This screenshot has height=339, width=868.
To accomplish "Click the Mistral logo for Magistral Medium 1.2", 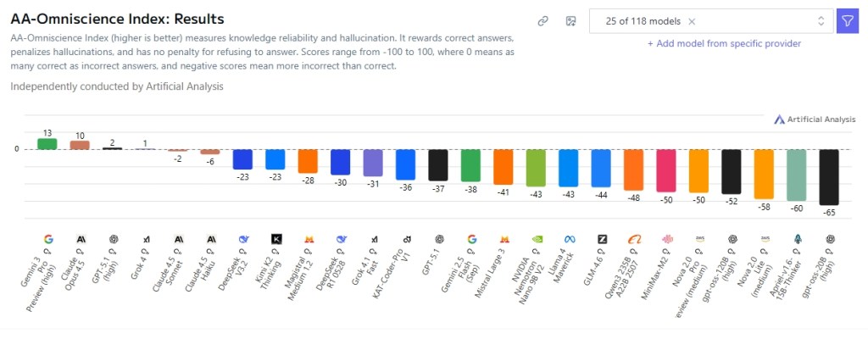I will pyautogui.click(x=308, y=240).
